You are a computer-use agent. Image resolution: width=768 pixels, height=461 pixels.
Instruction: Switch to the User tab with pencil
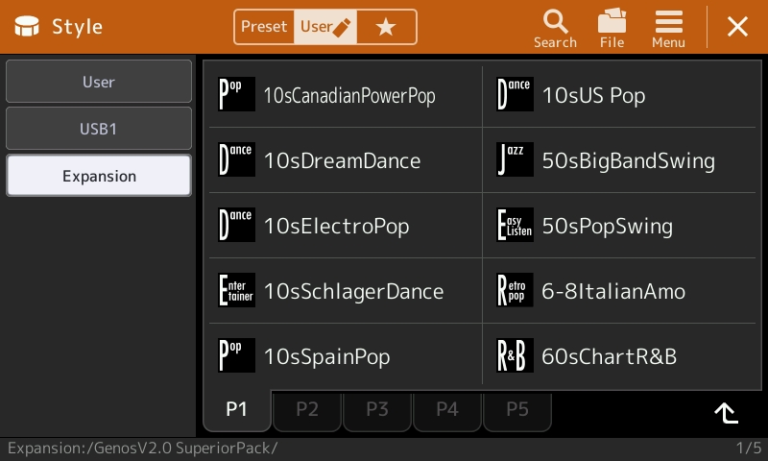pos(325,26)
